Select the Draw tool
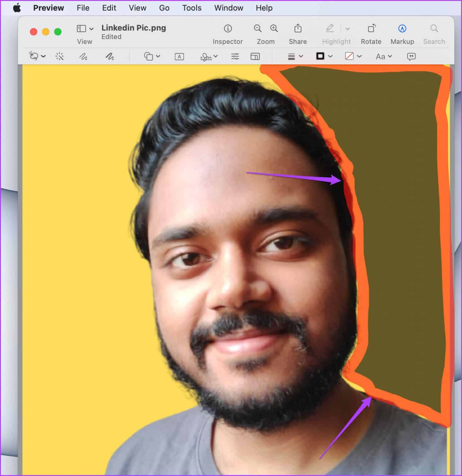 point(110,56)
